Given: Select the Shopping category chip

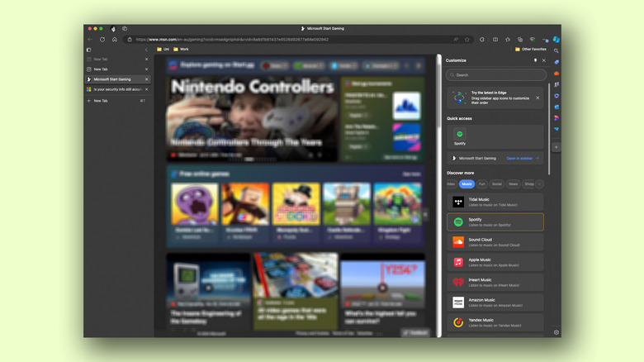Looking at the screenshot, I should tap(528, 183).
